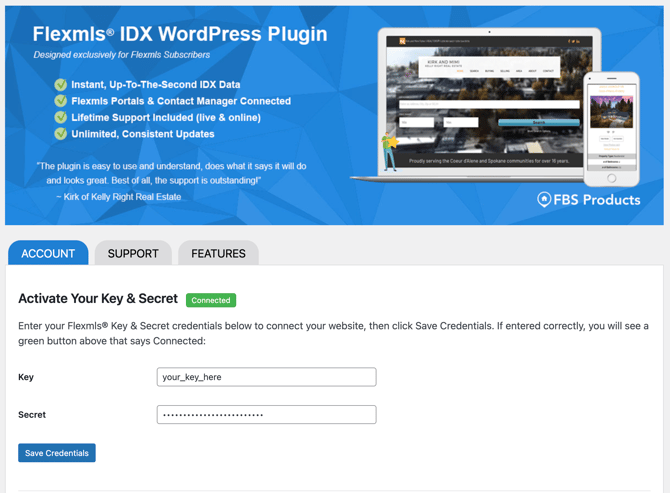Click the Kirk of Kelly Right testimonial quote
Image resolution: width=670 pixels, height=493 pixels.
[171, 173]
